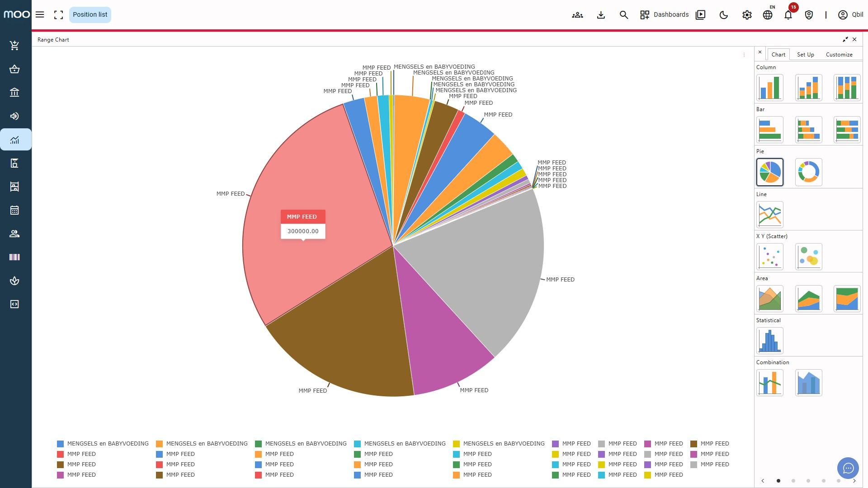Pick the line chart type

point(769,215)
